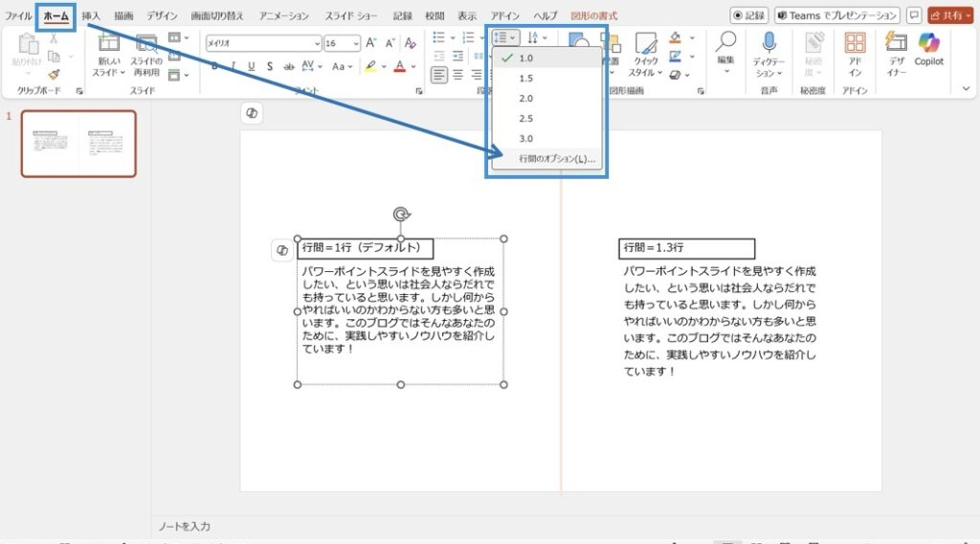This screenshot has height=544, width=980.
Task: Open the 画面切り替え tab
Action: pos(217,15)
